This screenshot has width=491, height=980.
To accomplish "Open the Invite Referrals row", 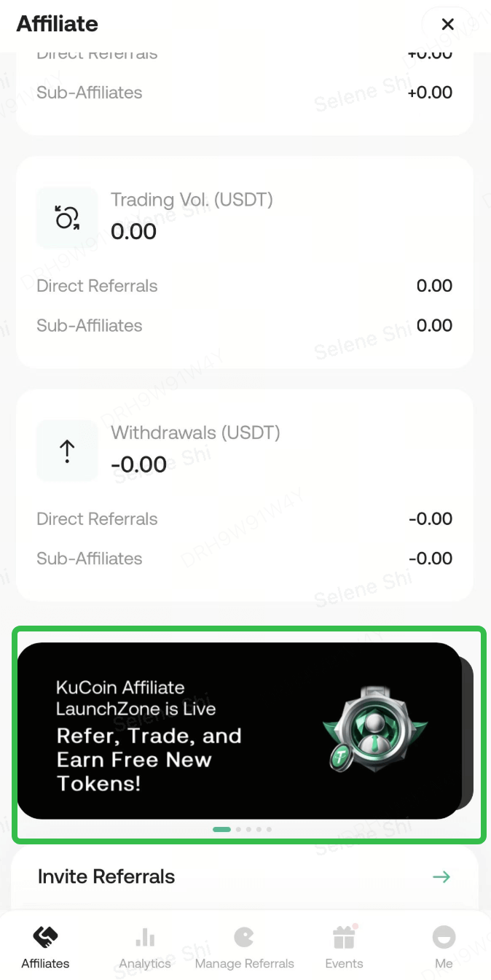I will (x=106, y=876).
